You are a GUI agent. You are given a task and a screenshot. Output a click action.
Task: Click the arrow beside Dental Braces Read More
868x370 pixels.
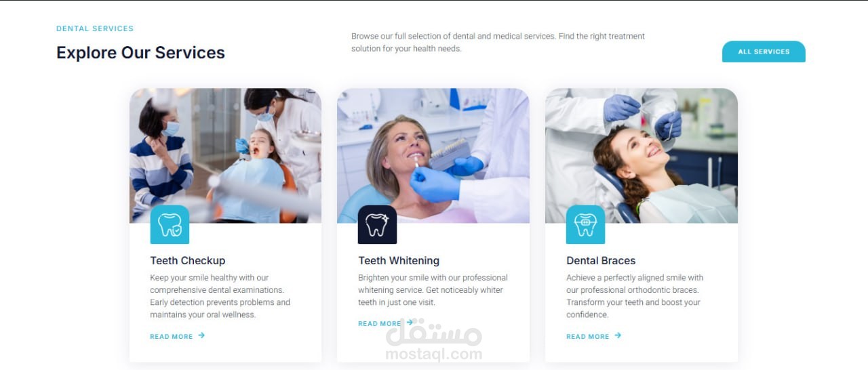pyautogui.click(x=618, y=335)
